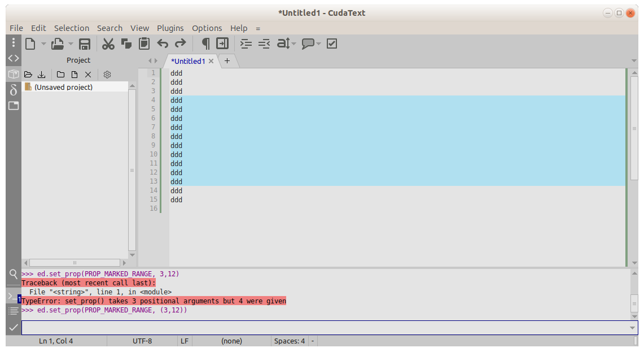
Task: Expand the New file dropdown arrow
Action: coord(43,44)
